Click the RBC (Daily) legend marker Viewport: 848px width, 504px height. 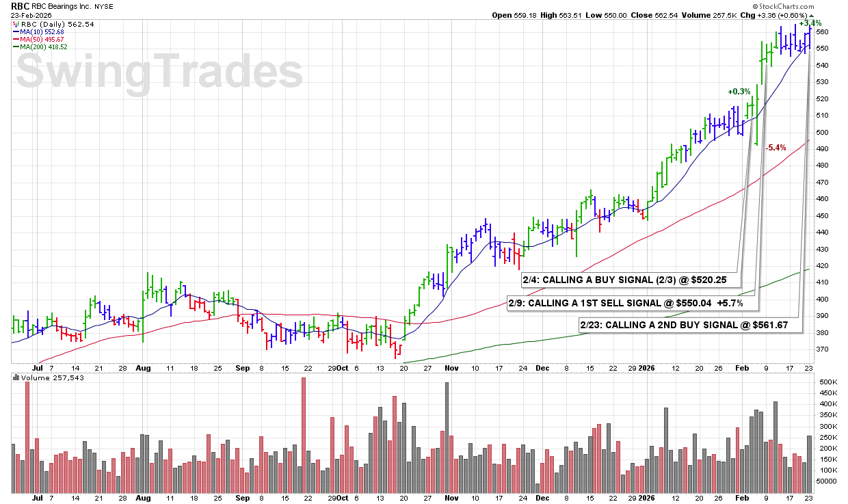[15, 24]
